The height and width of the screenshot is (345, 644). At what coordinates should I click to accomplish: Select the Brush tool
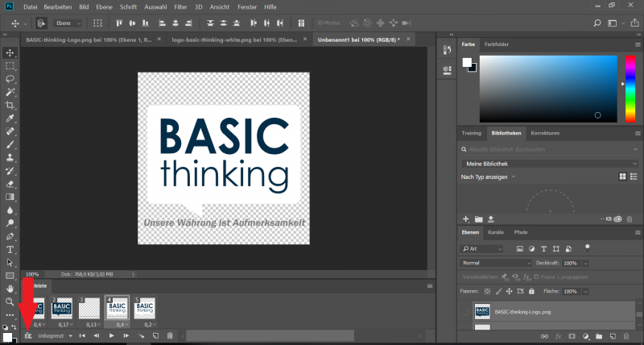pos(10,145)
